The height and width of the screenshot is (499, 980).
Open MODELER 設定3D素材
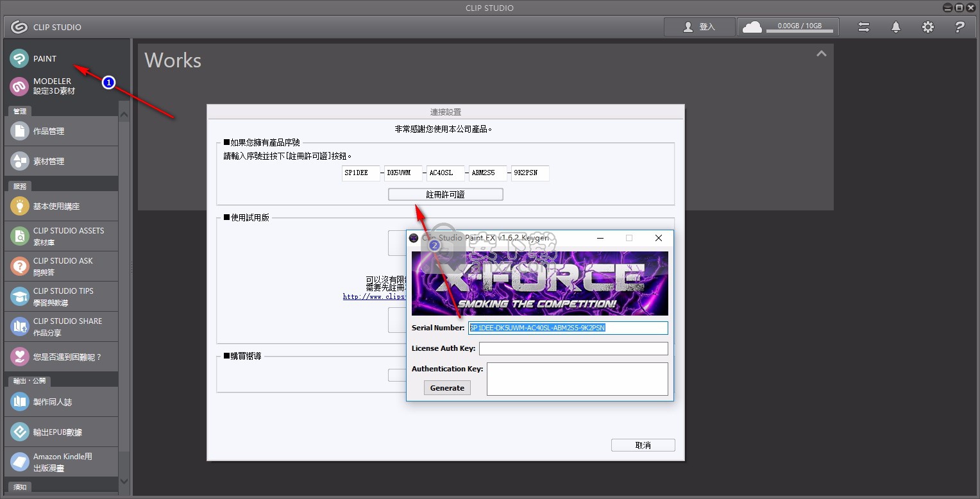point(61,87)
